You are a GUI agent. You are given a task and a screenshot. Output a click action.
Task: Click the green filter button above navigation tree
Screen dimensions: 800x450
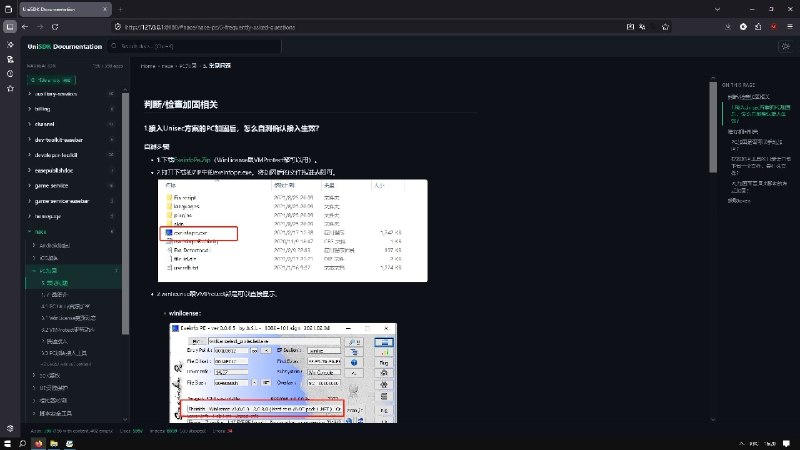[x=51, y=80]
